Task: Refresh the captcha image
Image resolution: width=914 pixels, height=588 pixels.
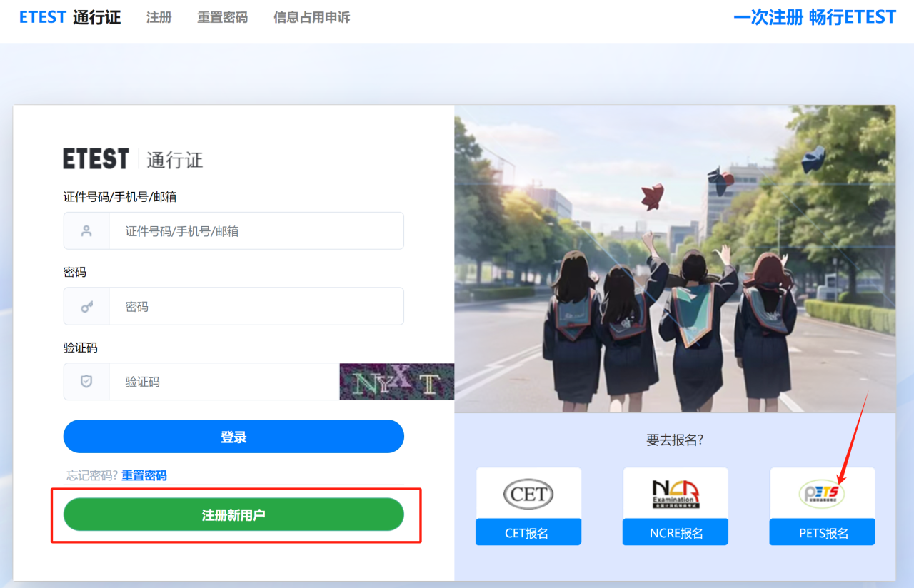Action: (x=396, y=382)
